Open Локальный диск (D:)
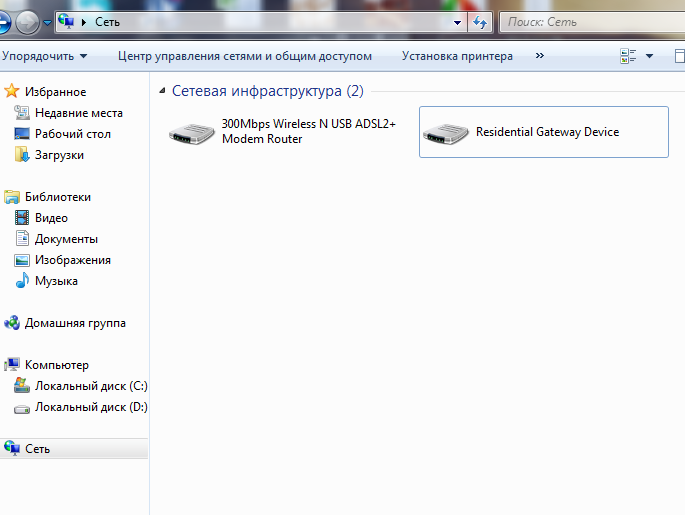685x515 pixels. tap(91, 407)
